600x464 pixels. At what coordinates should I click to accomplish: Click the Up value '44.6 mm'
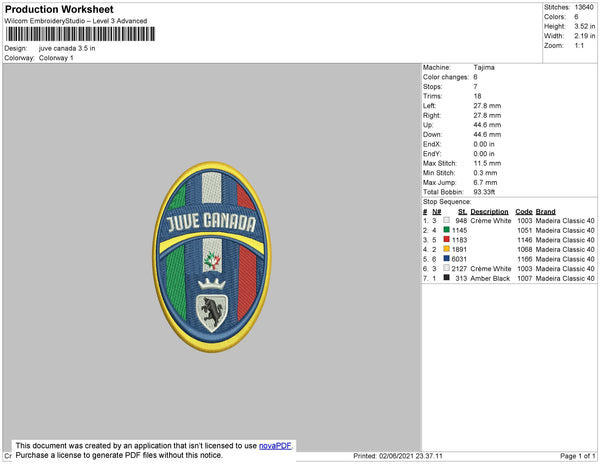coord(487,125)
